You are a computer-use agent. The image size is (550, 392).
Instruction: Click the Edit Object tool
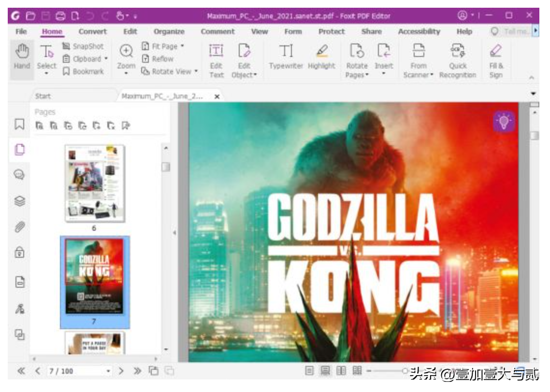(x=244, y=60)
